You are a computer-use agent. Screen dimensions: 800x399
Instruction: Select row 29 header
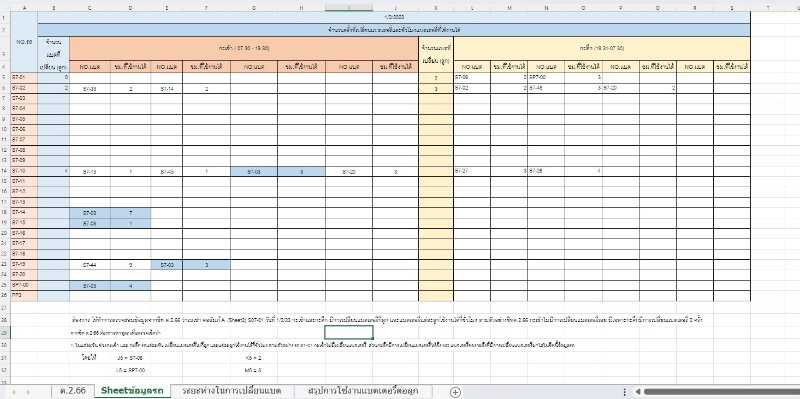coord(5,333)
